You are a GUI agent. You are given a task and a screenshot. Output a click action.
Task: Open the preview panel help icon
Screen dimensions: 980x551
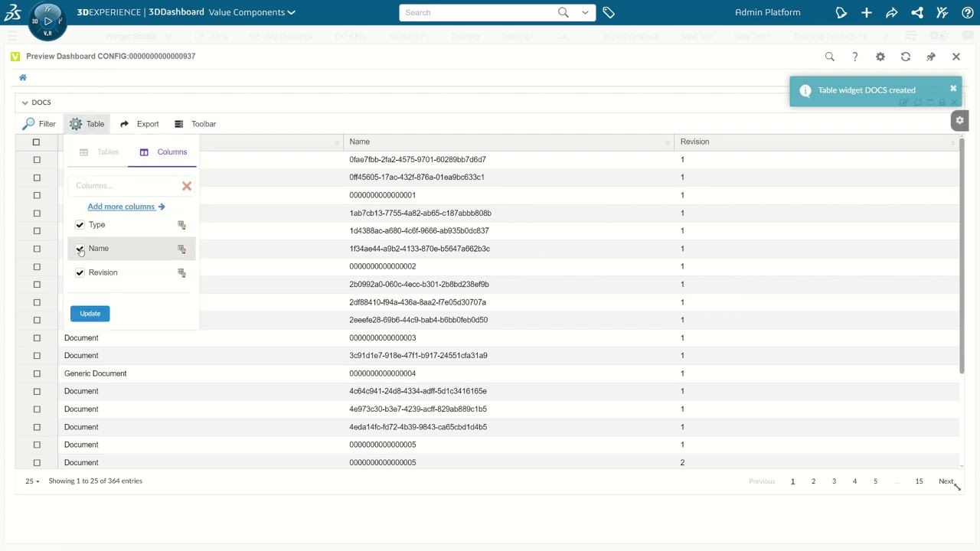[x=855, y=57]
